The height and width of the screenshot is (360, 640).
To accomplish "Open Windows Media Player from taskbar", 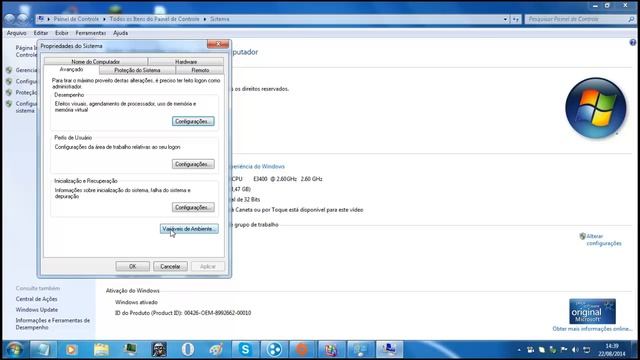I will click(71, 349).
